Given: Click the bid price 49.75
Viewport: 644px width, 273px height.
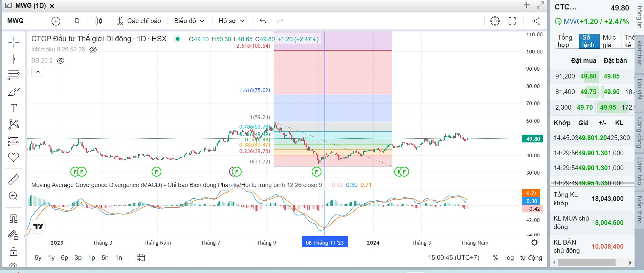Looking at the screenshot, I should pyautogui.click(x=589, y=92).
